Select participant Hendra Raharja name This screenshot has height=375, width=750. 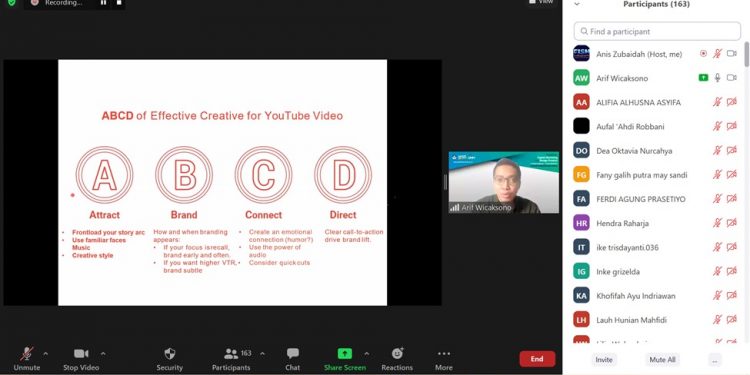622,223
